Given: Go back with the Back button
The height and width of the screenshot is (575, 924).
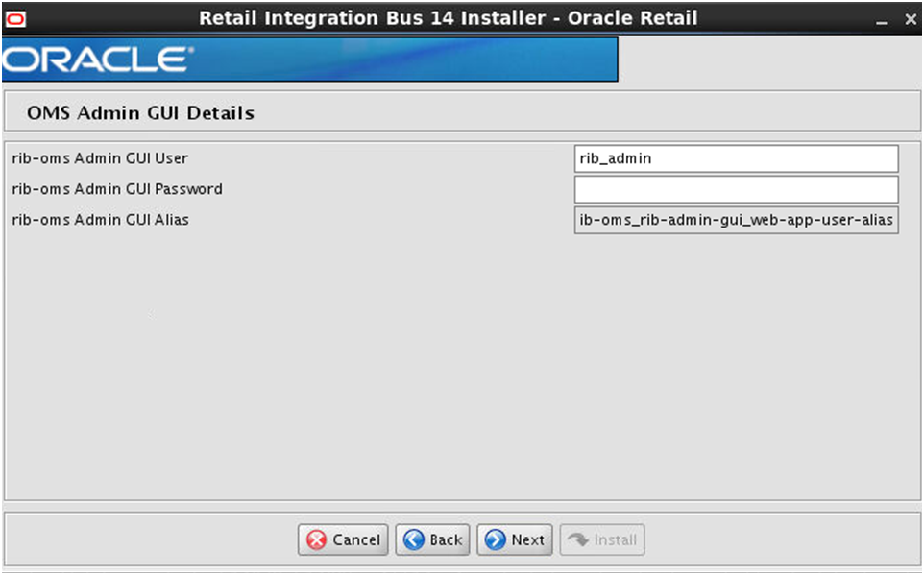Looking at the screenshot, I should click(432, 539).
